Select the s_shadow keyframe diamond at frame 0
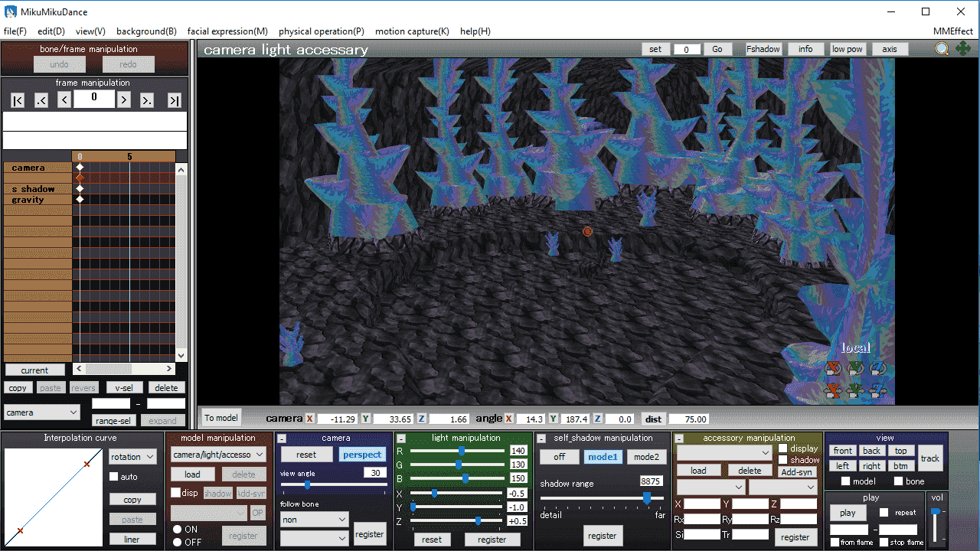Screen dimensions: 980x551 click(80, 188)
